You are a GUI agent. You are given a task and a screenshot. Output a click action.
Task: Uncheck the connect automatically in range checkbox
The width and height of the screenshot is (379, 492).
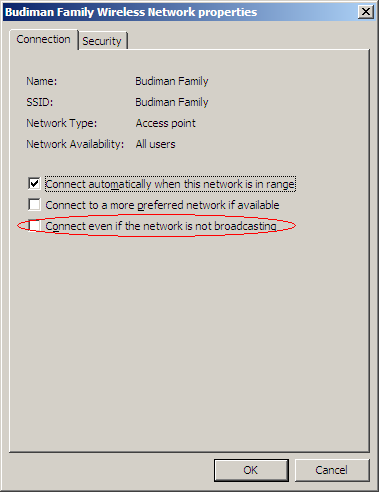click(34, 184)
